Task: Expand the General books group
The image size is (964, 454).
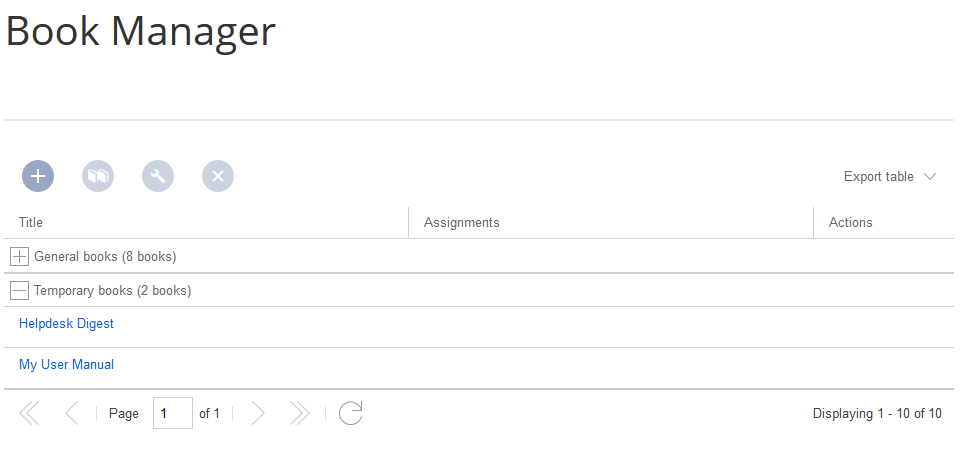Action: click(19, 257)
